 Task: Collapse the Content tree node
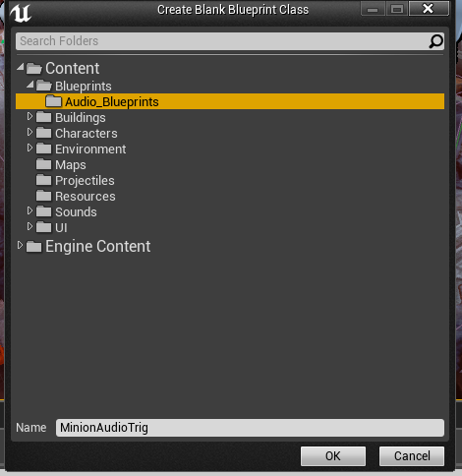tap(21, 67)
